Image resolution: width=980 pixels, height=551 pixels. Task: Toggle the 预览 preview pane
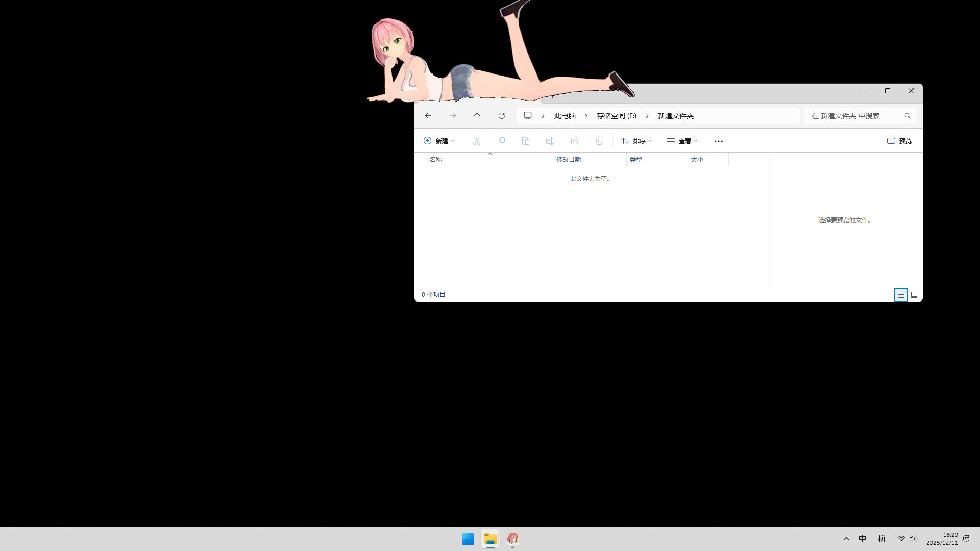pyautogui.click(x=899, y=141)
